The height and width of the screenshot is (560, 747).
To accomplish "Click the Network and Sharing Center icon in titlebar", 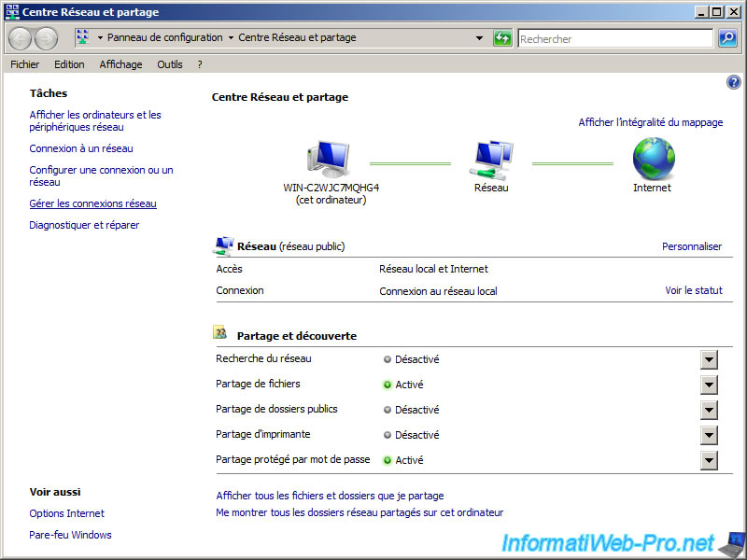I will point(11,11).
